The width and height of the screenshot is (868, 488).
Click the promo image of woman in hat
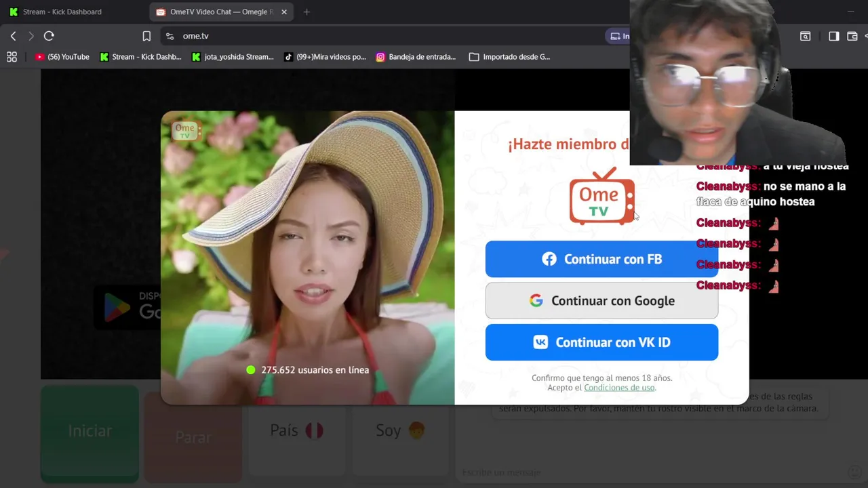pos(307,258)
